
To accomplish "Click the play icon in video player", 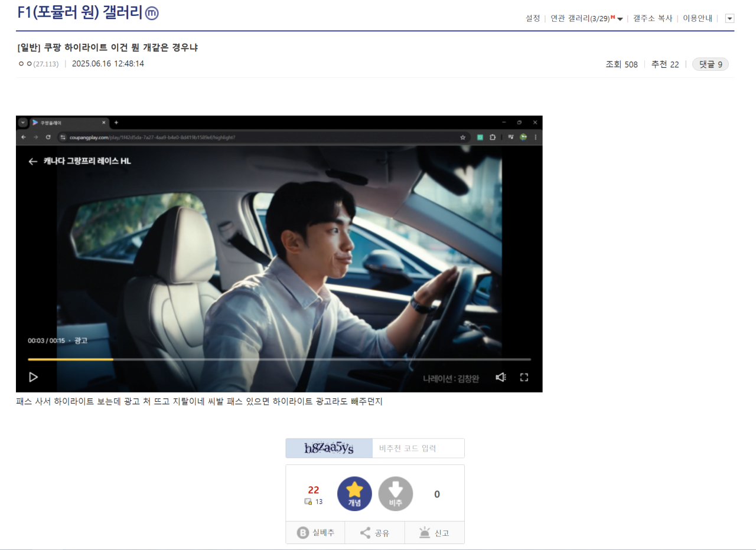I will pos(34,377).
